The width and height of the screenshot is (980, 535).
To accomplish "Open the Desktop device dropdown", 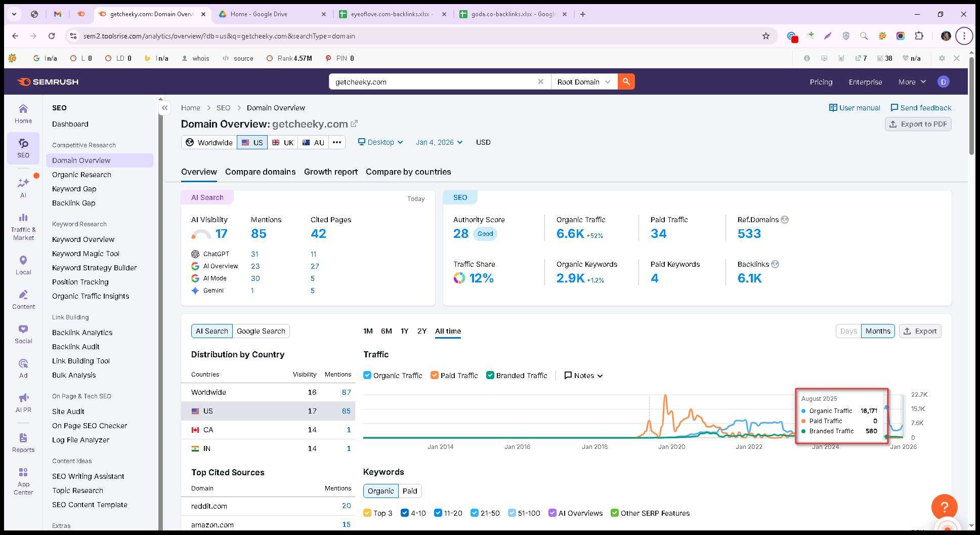I will coord(380,142).
